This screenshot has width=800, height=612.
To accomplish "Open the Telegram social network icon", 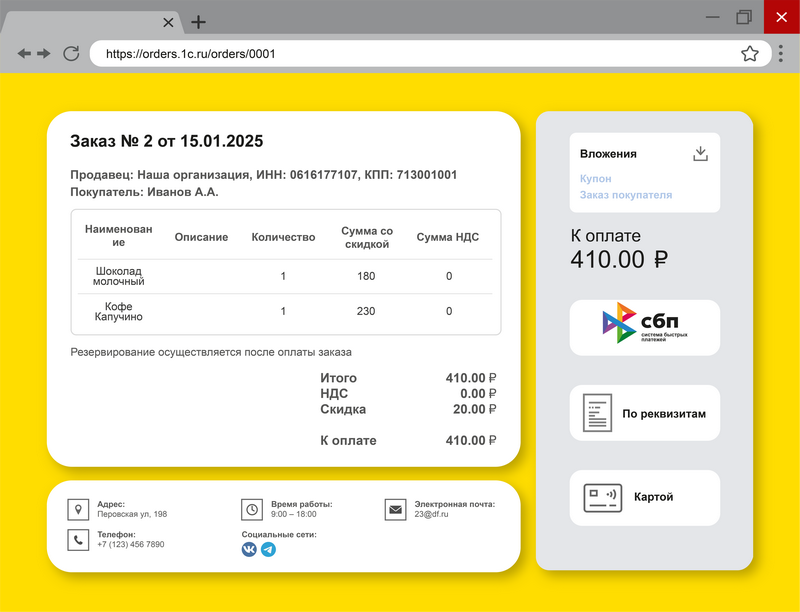I will (x=268, y=550).
